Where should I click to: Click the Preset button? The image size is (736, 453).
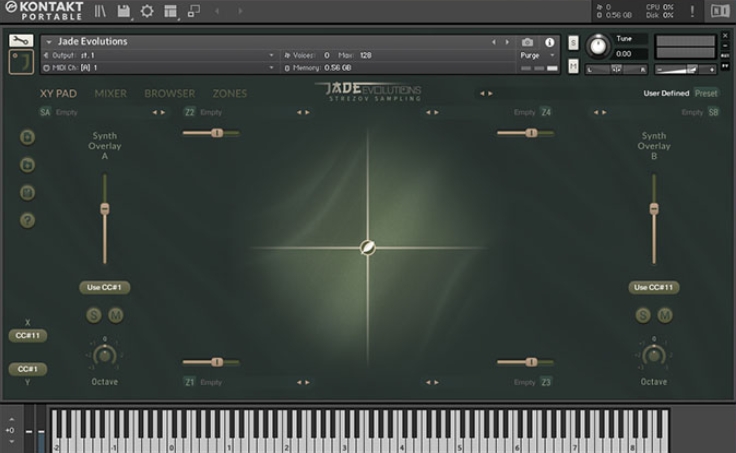(x=706, y=93)
